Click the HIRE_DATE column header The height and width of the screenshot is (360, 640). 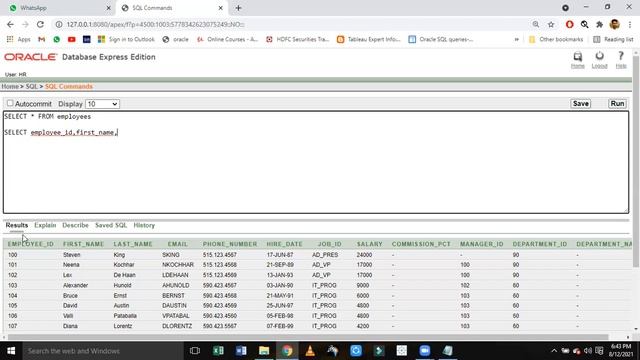click(x=284, y=244)
